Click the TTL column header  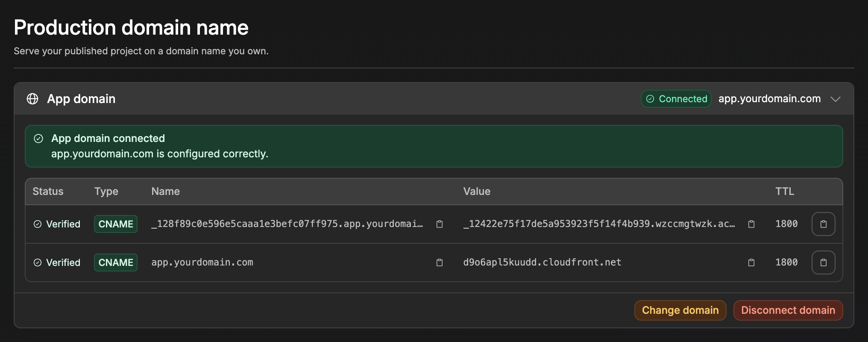pos(785,192)
